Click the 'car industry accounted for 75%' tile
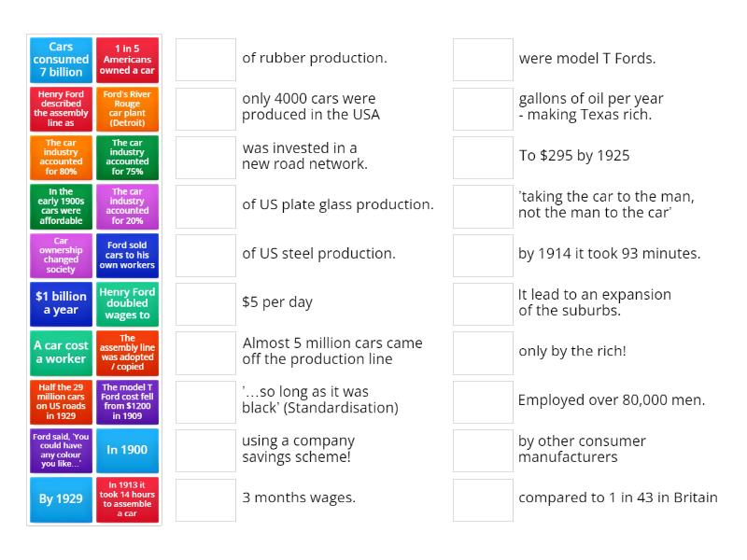The image size is (747, 560). tap(127, 157)
